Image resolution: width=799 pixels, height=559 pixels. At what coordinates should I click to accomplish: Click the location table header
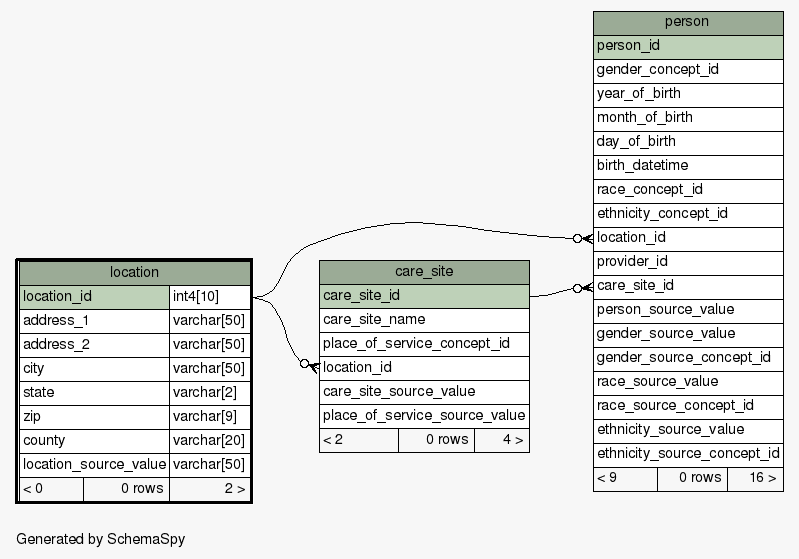point(134,272)
